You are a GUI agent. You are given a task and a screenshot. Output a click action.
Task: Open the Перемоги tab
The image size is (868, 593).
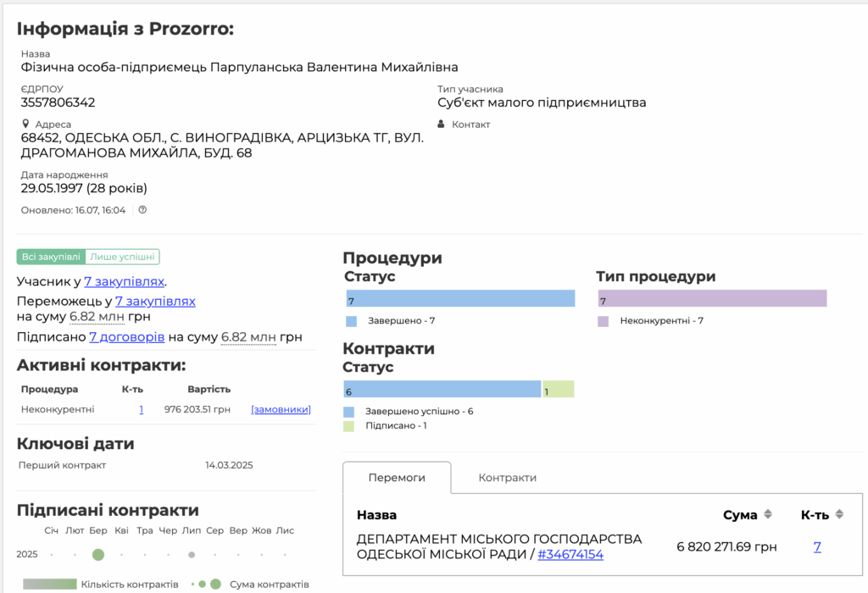(x=397, y=478)
